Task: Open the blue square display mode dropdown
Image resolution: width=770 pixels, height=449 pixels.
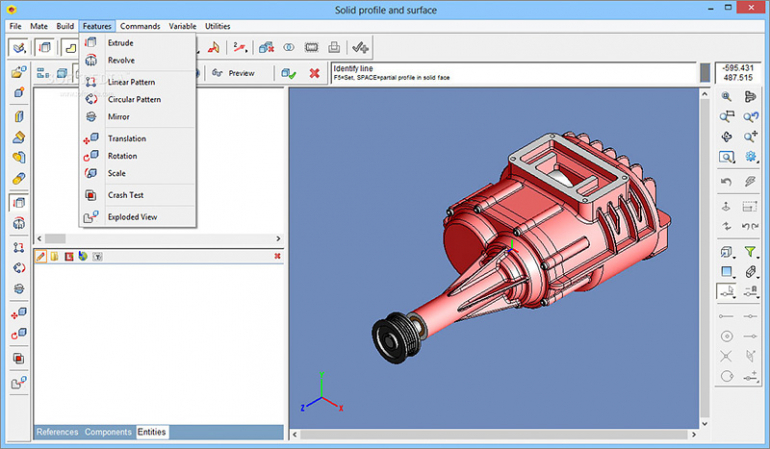Action: [x=727, y=272]
